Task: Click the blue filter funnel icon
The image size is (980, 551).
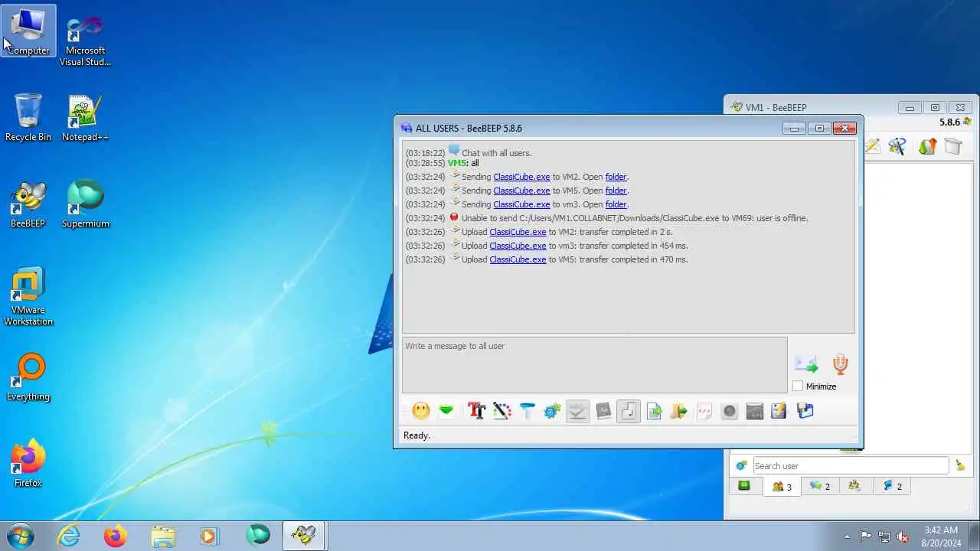Action: (528, 411)
